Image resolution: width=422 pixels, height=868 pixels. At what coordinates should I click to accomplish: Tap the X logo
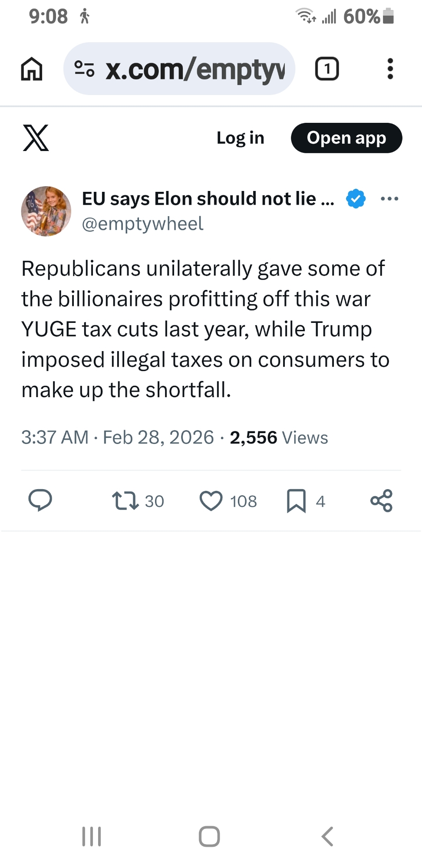pyautogui.click(x=36, y=138)
